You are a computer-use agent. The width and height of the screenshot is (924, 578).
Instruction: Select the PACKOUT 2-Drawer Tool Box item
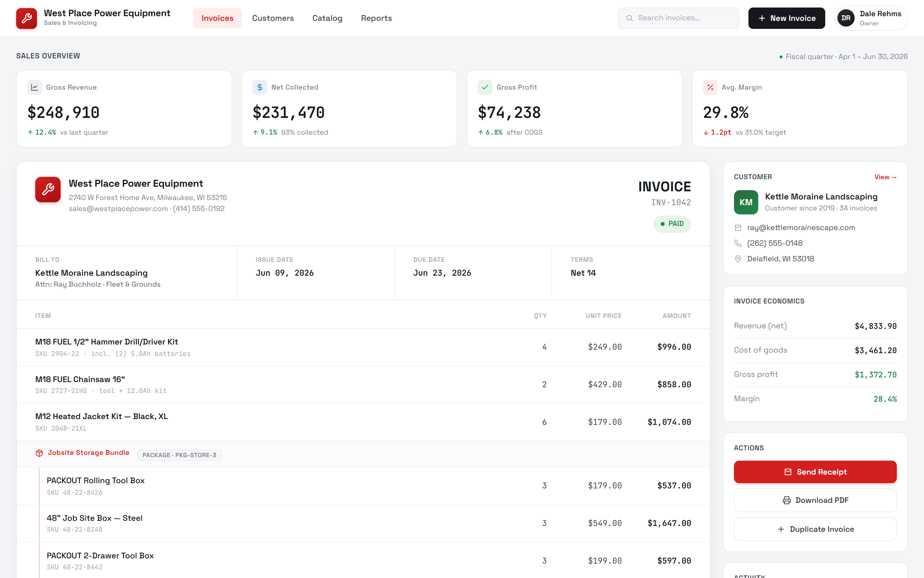point(363,561)
